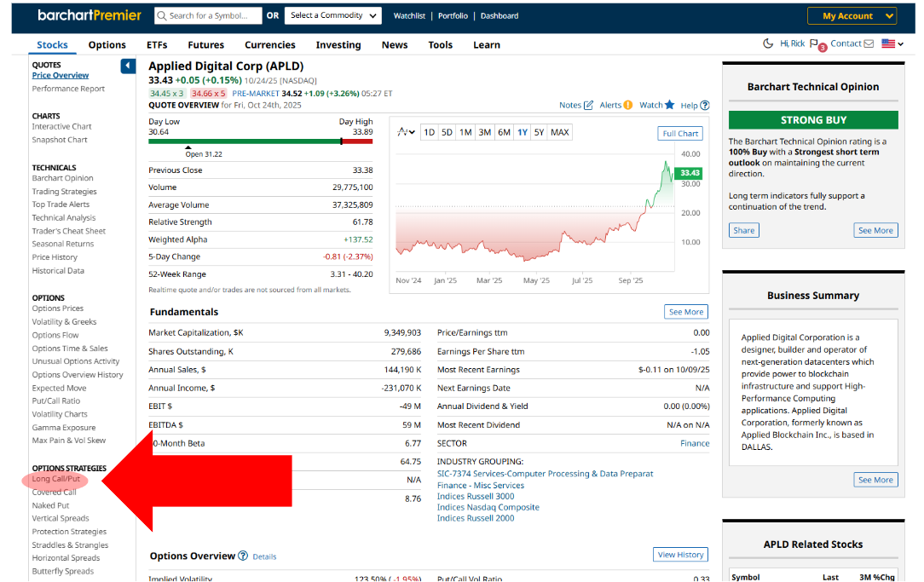Click the magnifier icon in symbol search
Screen dimensions: 924x582
click(x=161, y=15)
